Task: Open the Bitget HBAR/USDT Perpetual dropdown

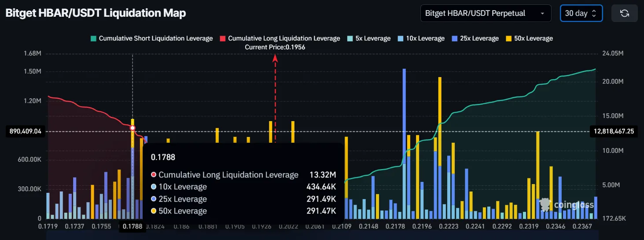Action: (x=486, y=13)
